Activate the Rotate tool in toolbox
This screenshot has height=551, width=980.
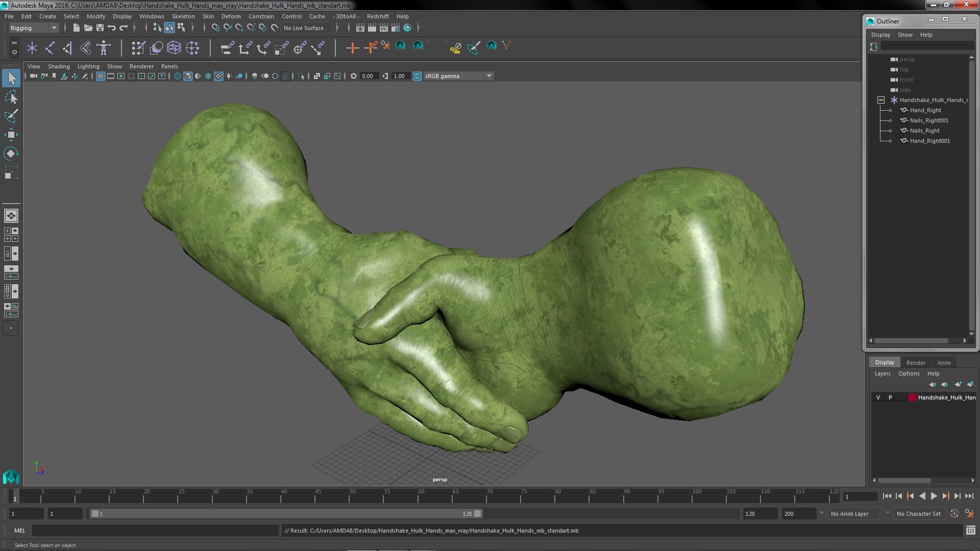(x=11, y=154)
